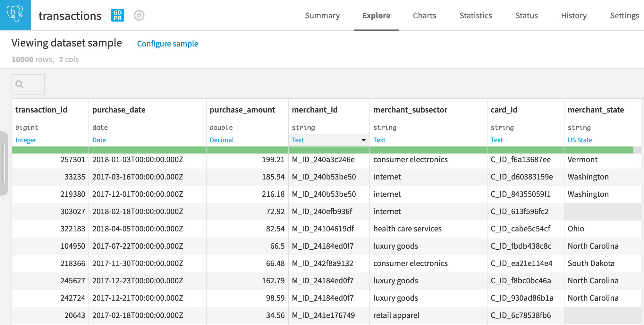
Task: Click the grayed navigator compass icon
Action: coord(139,15)
